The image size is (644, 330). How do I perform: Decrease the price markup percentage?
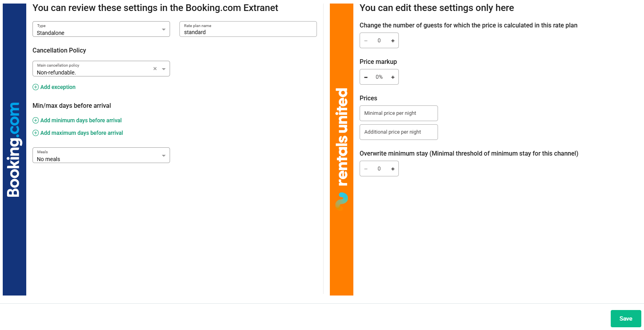point(366,77)
